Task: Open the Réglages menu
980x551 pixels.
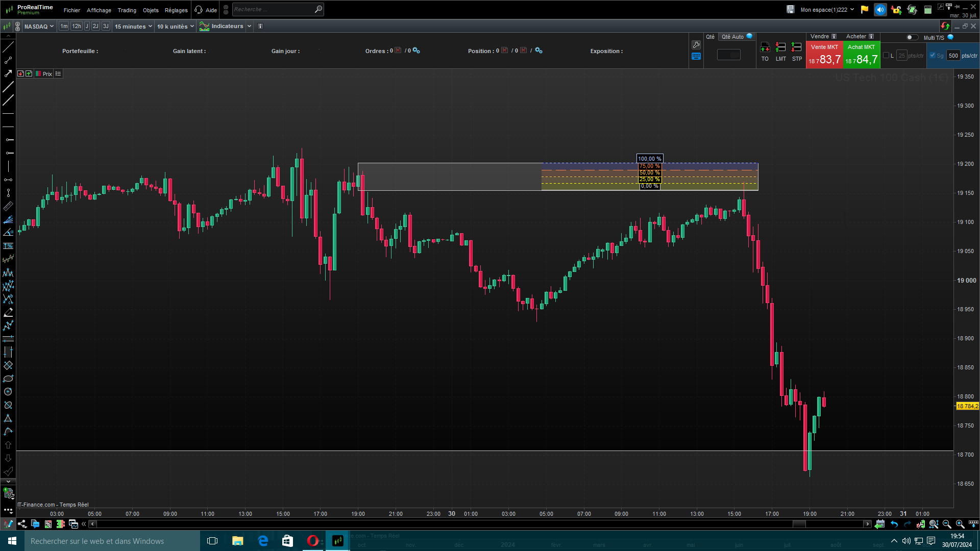Action: [176, 10]
